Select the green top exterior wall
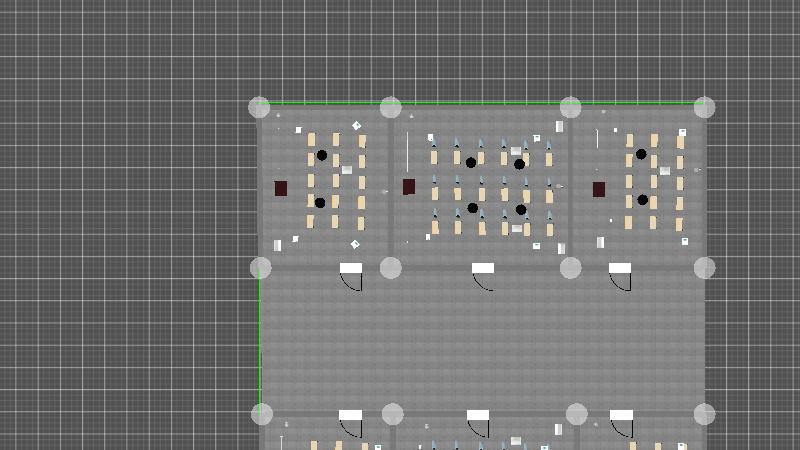The width and height of the screenshot is (800, 450). click(480, 103)
